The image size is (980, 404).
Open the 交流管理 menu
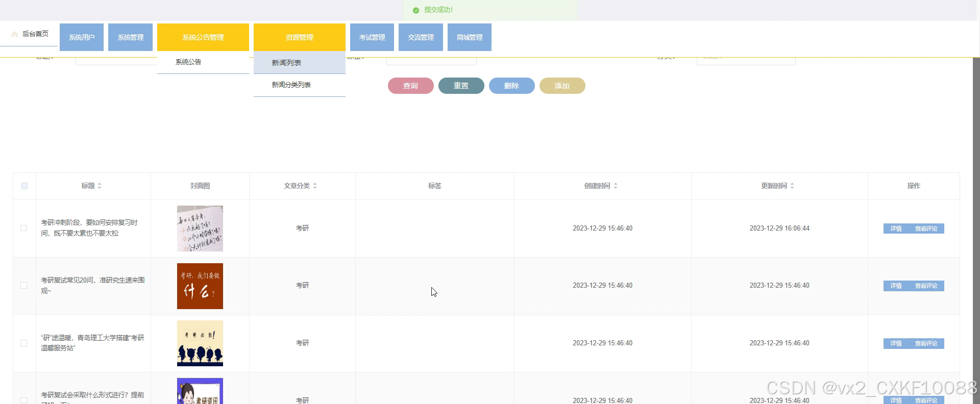(421, 37)
